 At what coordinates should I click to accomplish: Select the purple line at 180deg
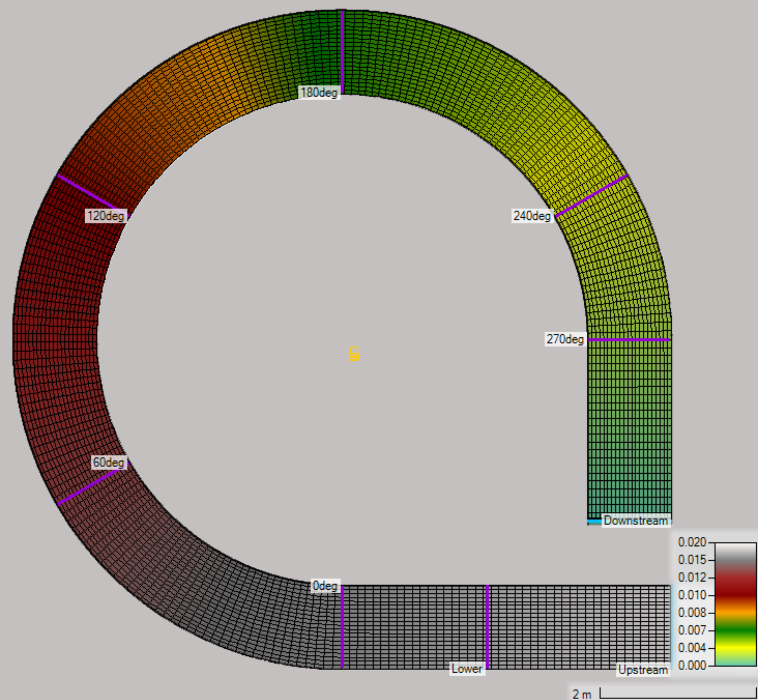coord(343,50)
